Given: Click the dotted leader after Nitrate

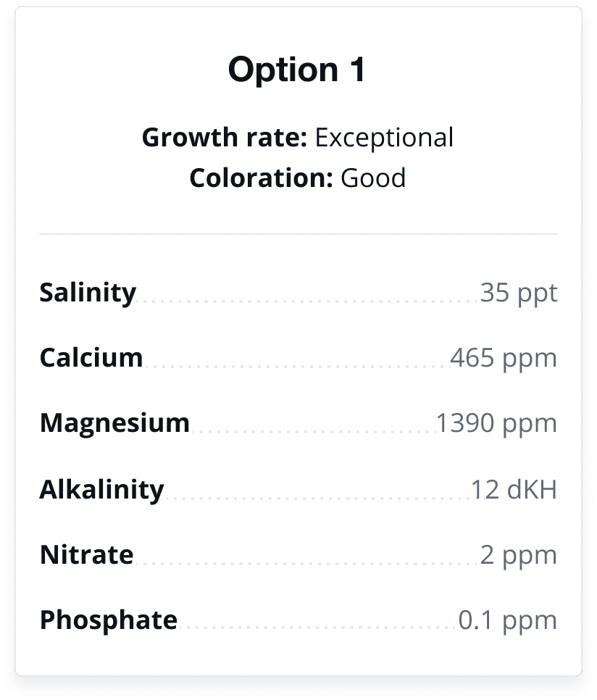Looking at the screenshot, I should pos(307,564).
